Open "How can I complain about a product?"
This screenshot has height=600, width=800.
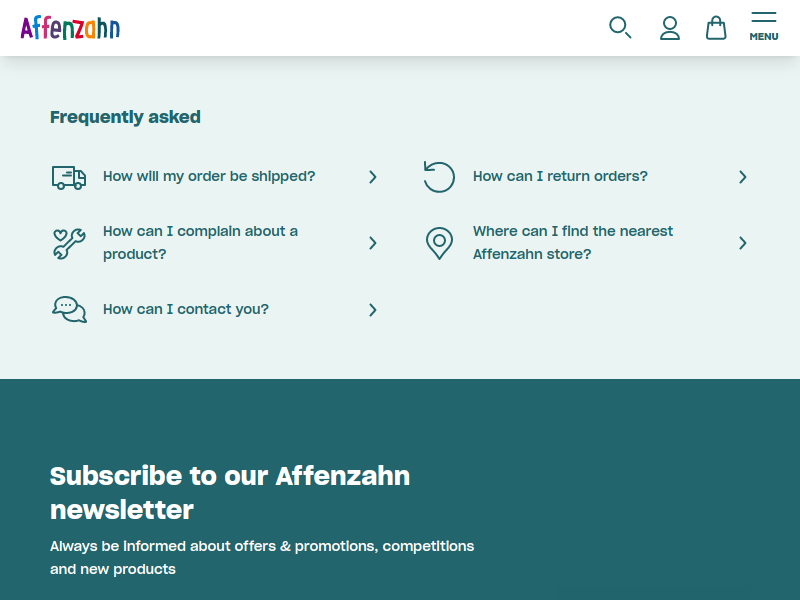pyautogui.click(x=200, y=243)
